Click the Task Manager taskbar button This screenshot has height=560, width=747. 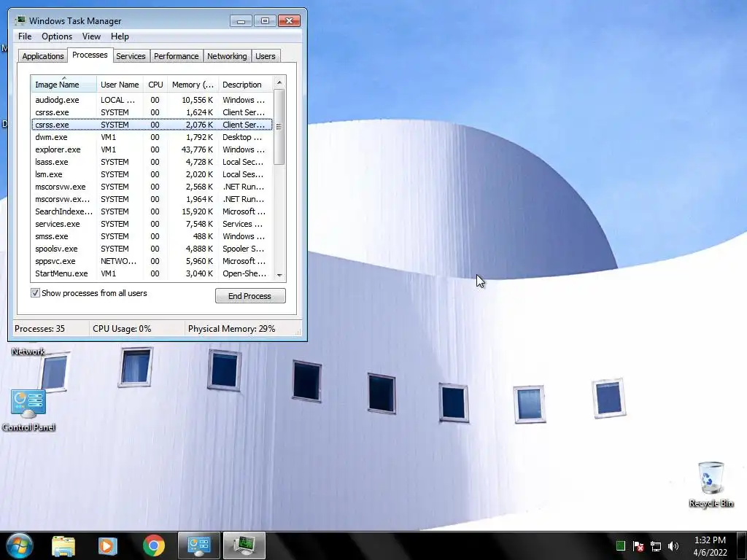244,545
